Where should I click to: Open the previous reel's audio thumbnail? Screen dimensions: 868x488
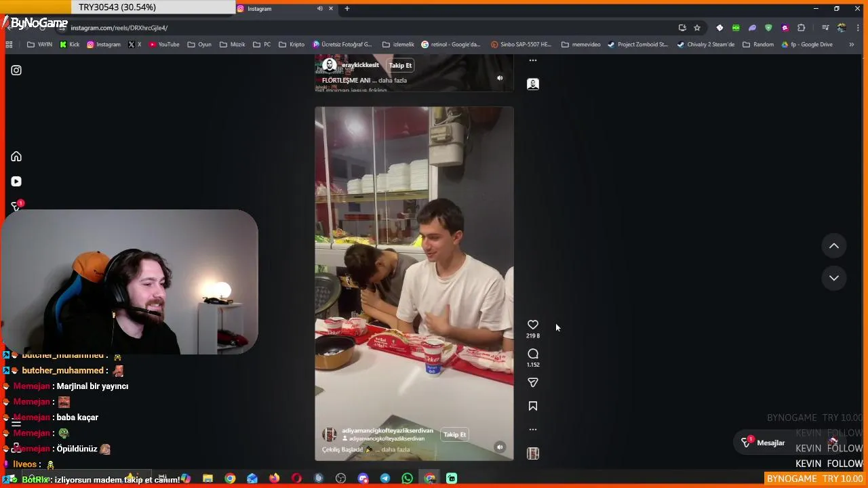coord(533,84)
